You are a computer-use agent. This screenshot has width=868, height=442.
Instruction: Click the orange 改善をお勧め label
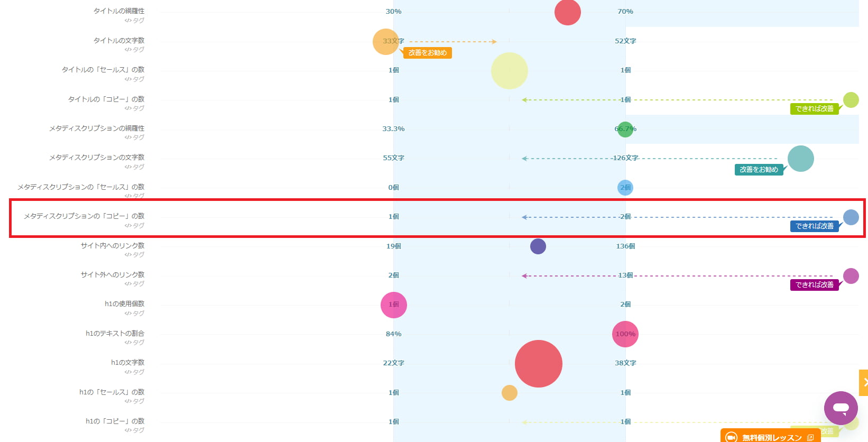coord(427,53)
